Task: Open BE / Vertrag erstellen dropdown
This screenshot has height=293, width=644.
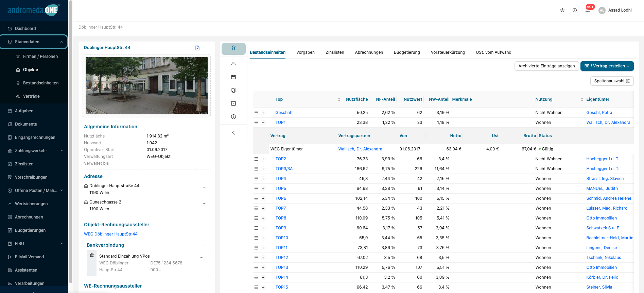Action: click(607, 66)
